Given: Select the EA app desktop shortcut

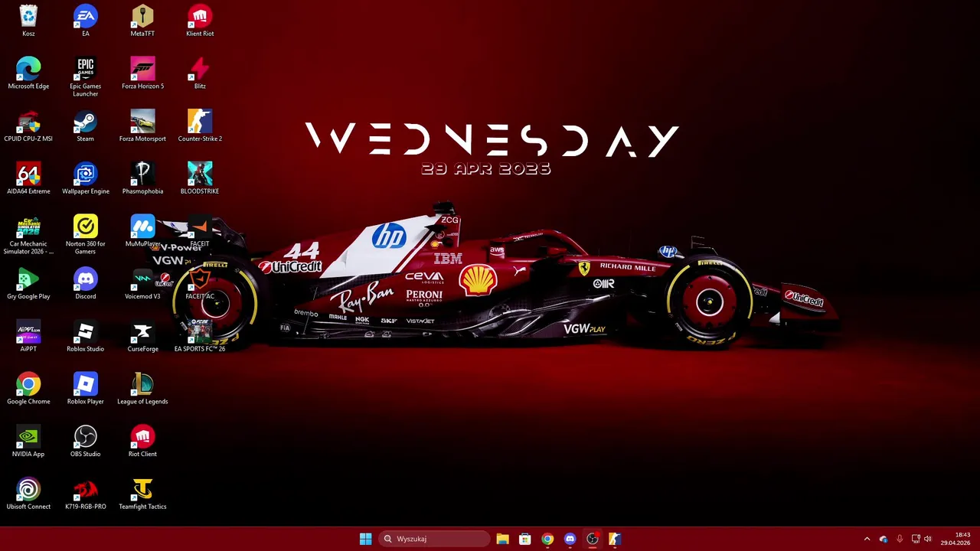Looking at the screenshot, I should [85, 21].
